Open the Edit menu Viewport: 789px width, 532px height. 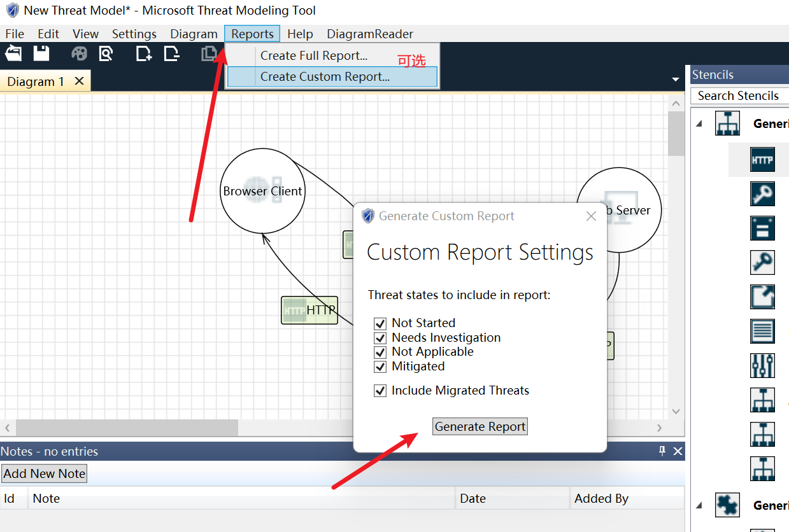[48, 34]
